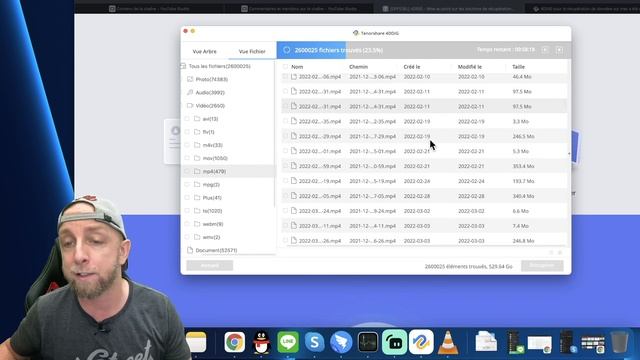Click the ts(1020) folder icon

click(197, 211)
